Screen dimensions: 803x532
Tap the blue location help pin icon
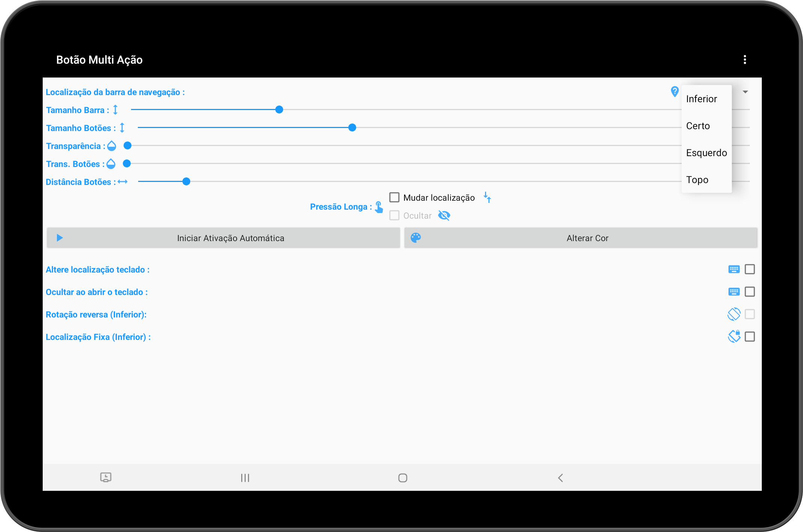[x=675, y=91]
